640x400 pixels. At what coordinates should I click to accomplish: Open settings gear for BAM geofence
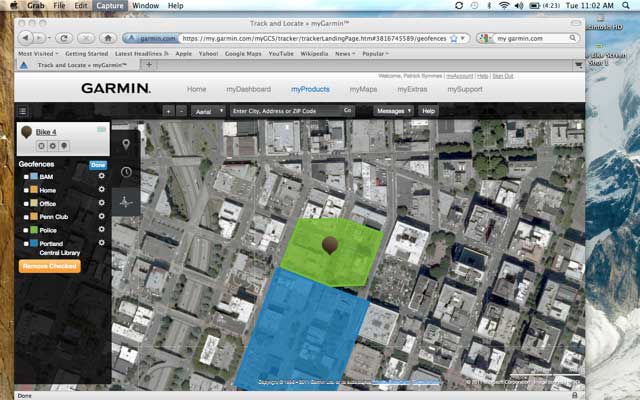[101, 176]
